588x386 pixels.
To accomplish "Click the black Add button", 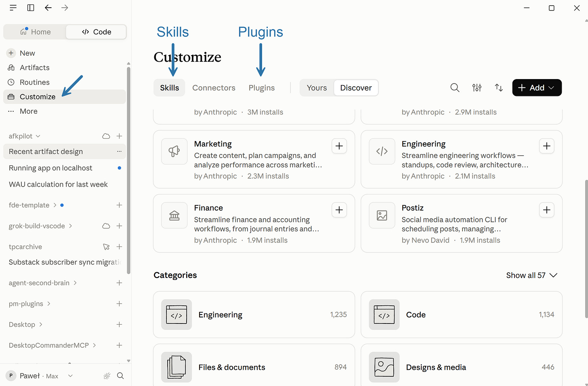I will [537, 88].
